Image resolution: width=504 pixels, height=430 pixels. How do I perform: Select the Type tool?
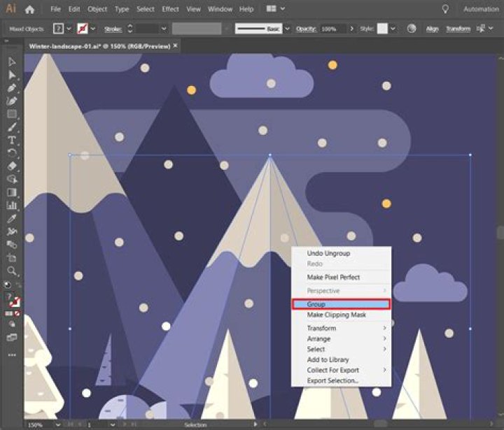12,140
